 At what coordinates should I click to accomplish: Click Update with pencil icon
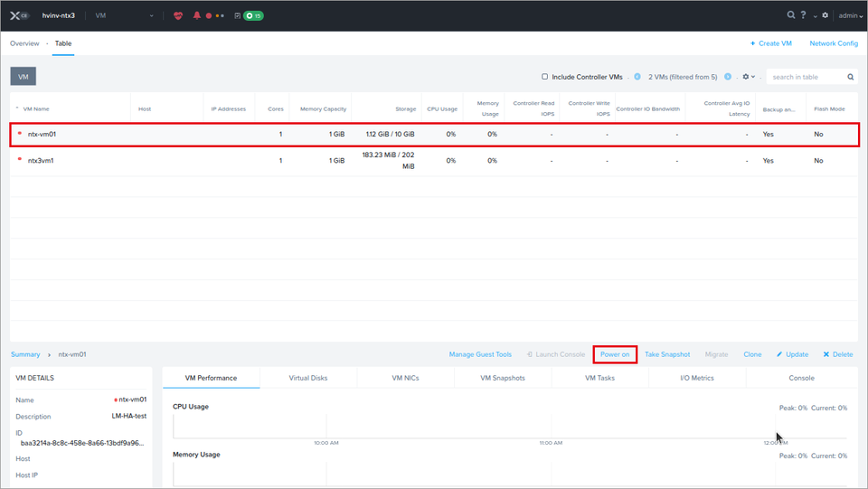tap(792, 354)
